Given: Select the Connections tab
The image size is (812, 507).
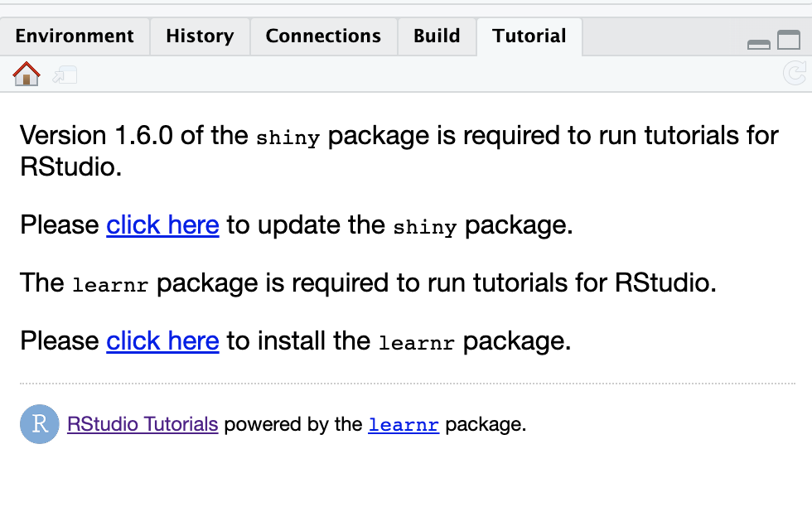Looking at the screenshot, I should point(323,36).
